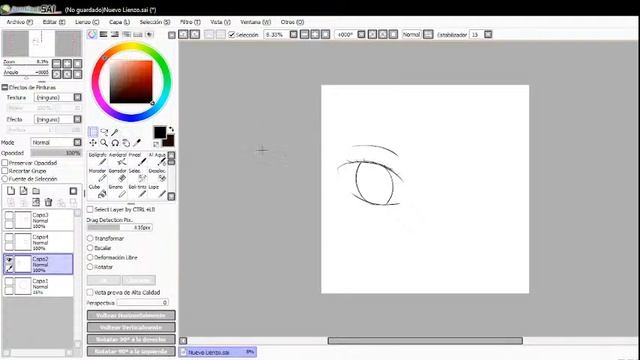Select the eyedropper tool
This screenshot has height=360, width=640.
click(x=137, y=142)
